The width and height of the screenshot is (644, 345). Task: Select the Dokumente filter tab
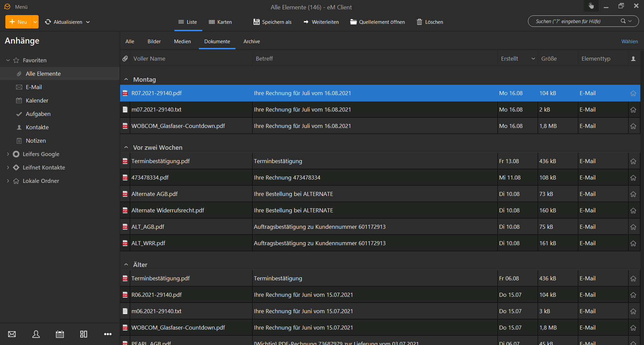click(x=217, y=41)
